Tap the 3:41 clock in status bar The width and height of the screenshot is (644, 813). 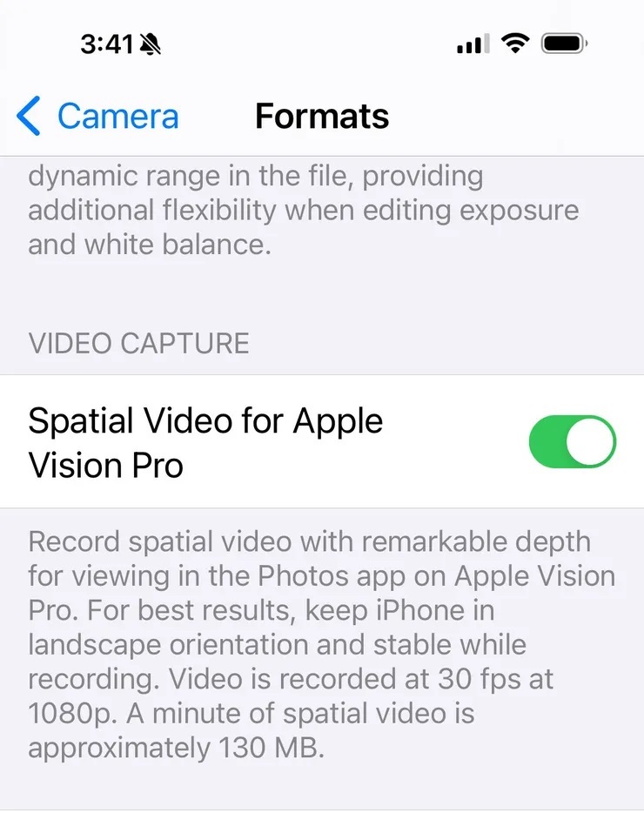tap(107, 44)
